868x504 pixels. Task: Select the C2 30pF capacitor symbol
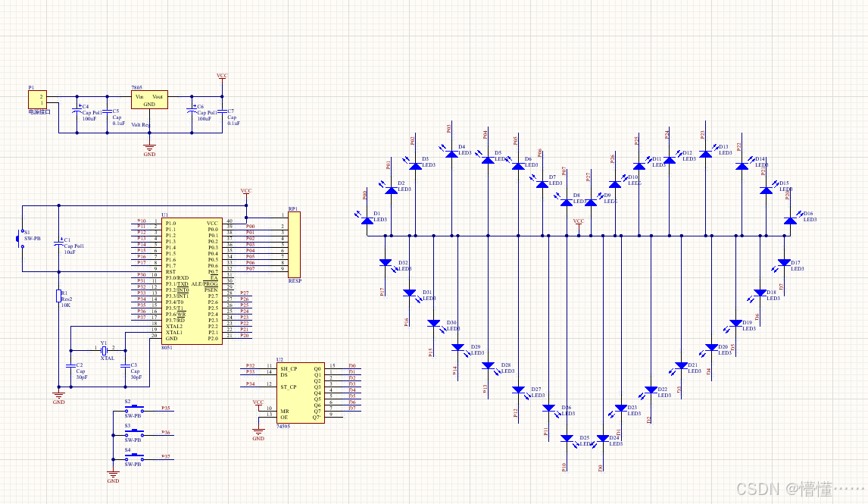pos(71,365)
